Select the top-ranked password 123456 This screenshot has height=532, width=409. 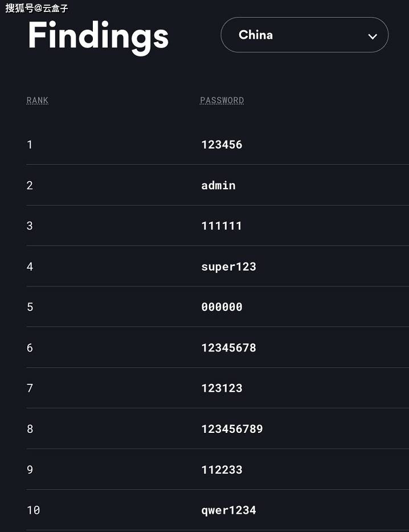pos(222,145)
